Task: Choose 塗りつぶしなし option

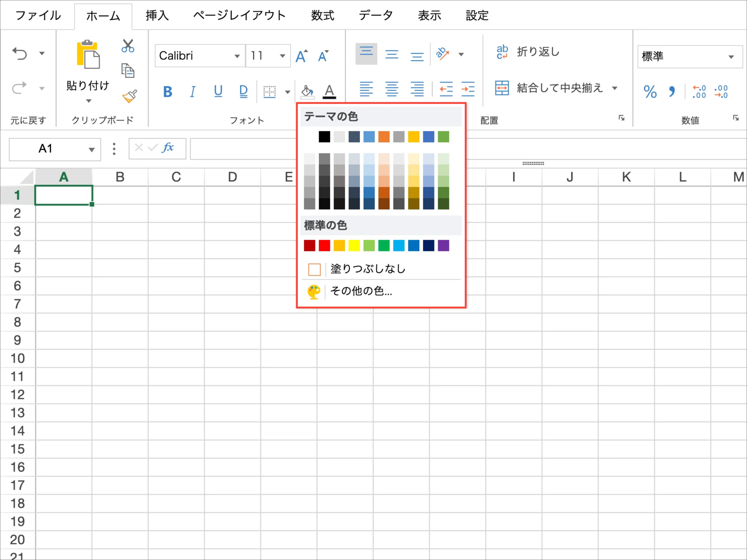Action: (x=368, y=269)
